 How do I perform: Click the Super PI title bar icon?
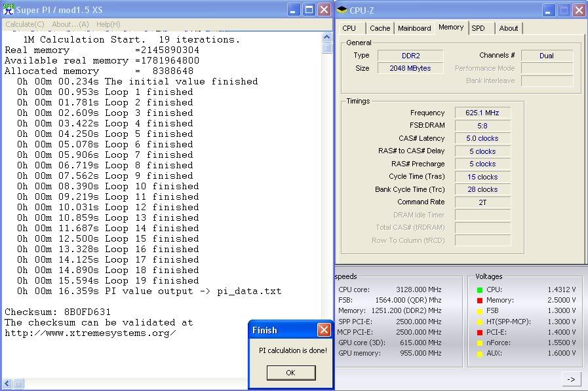9,9
